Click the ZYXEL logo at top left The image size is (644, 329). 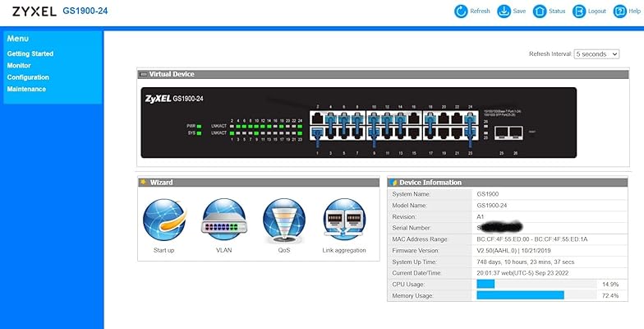pos(34,11)
